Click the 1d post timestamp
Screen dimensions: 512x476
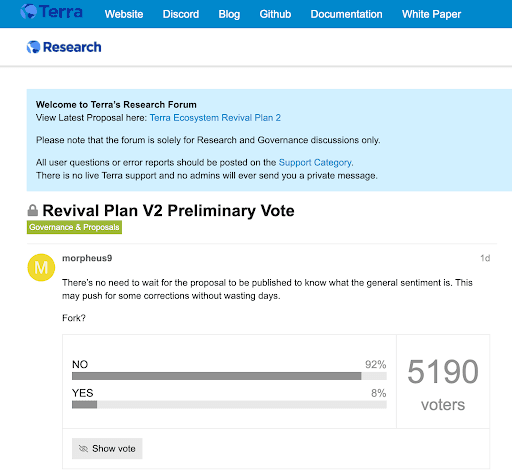485,258
